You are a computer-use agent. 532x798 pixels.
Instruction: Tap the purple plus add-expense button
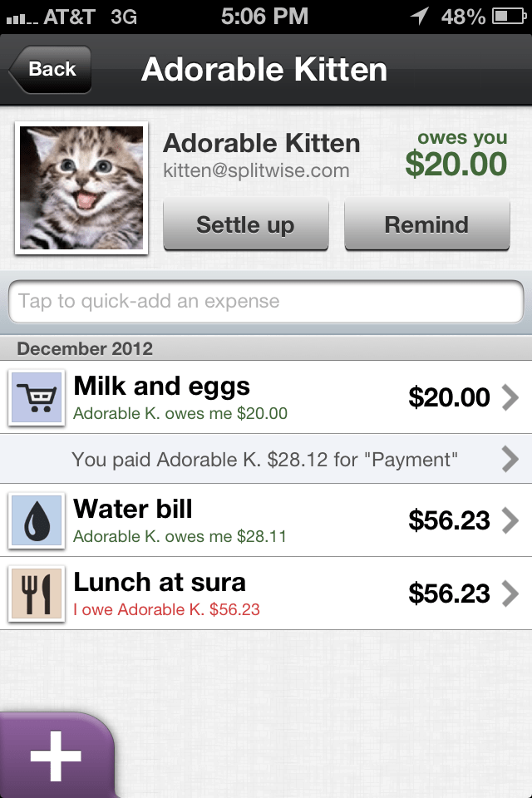tap(56, 756)
